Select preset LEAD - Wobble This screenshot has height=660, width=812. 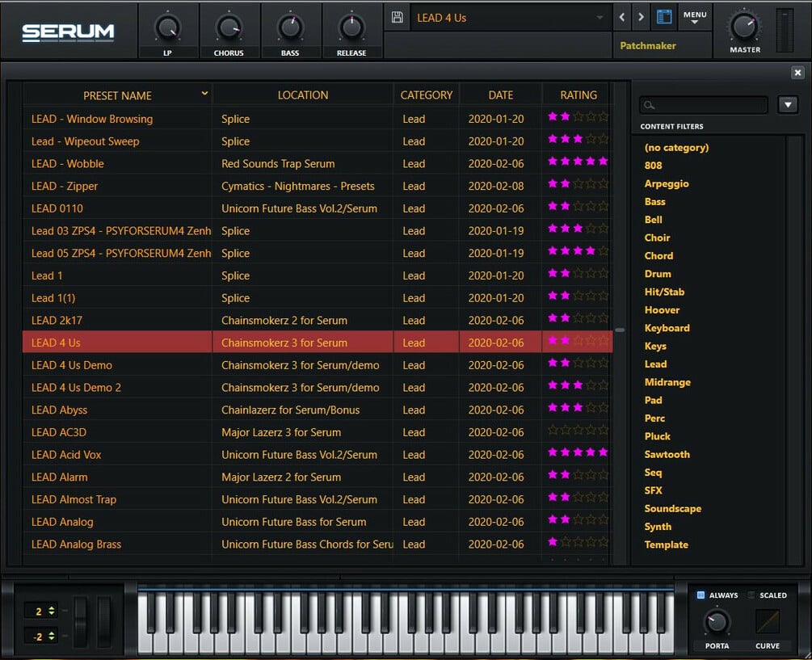coord(67,163)
